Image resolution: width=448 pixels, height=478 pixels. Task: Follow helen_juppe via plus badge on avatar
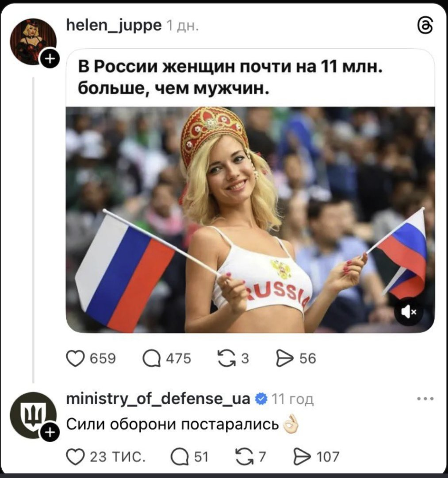pyautogui.click(x=50, y=58)
